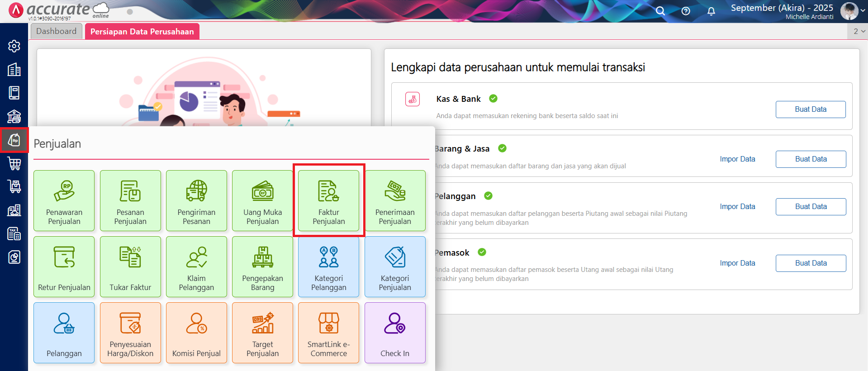
Task: Open the Check In tile
Action: tap(394, 333)
